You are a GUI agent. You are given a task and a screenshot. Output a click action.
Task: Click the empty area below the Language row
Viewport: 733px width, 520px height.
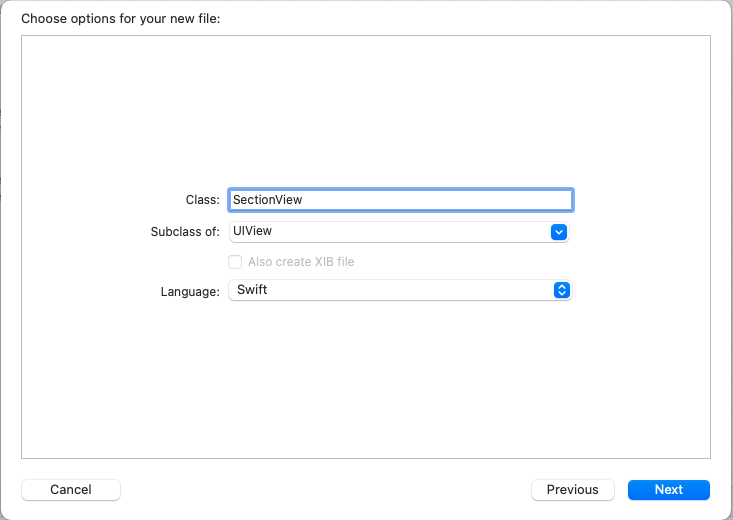[366, 380]
